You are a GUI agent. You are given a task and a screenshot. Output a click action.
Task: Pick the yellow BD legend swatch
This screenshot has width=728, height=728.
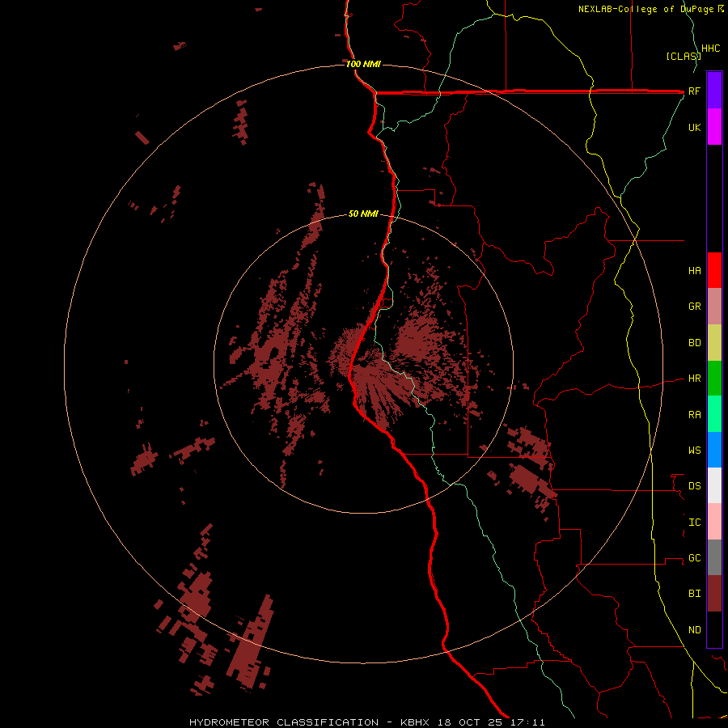[x=714, y=342]
